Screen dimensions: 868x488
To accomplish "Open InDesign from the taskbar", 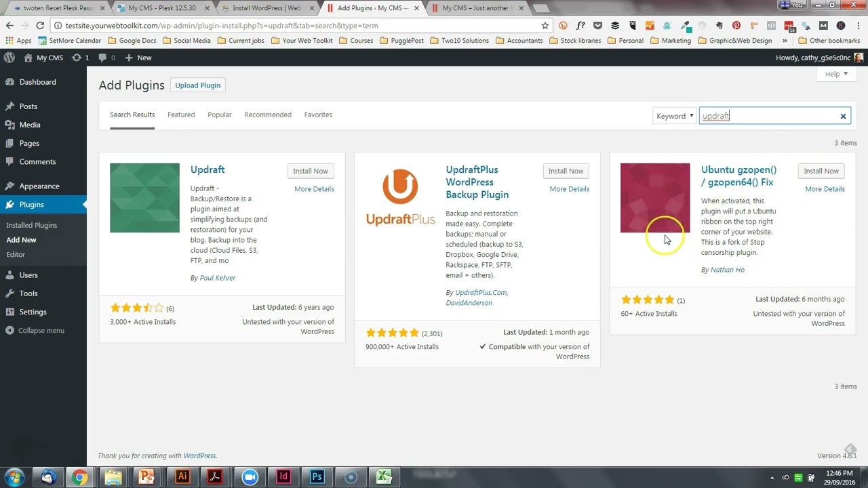I will tap(283, 477).
